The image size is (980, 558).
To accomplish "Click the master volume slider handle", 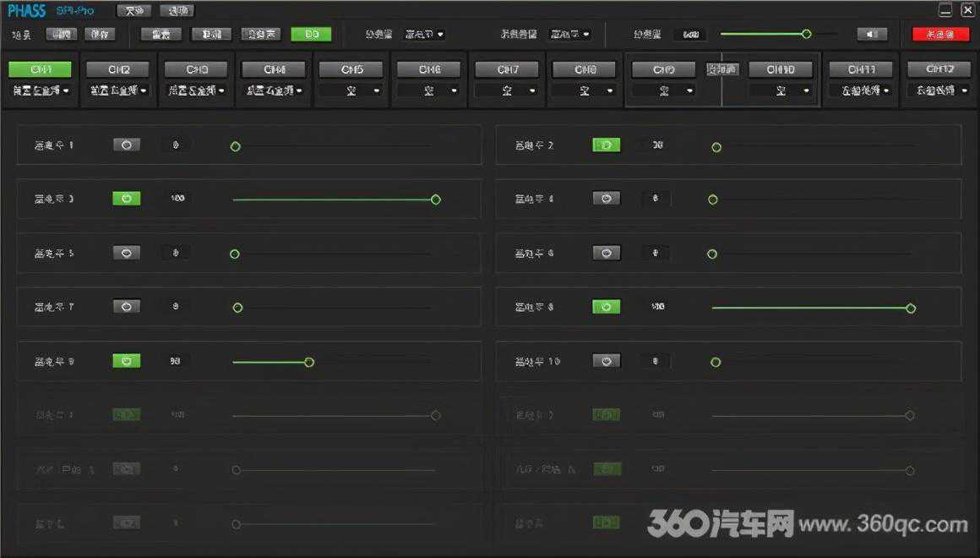I will coord(806,34).
